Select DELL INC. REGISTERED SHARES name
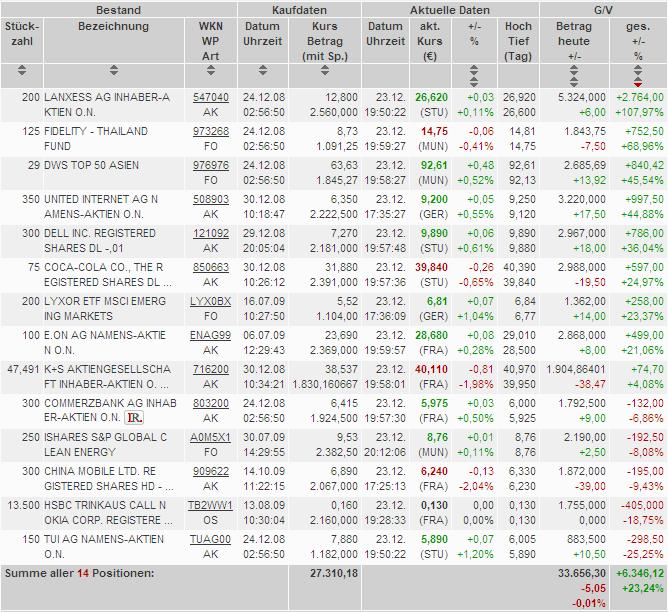 (100, 241)
